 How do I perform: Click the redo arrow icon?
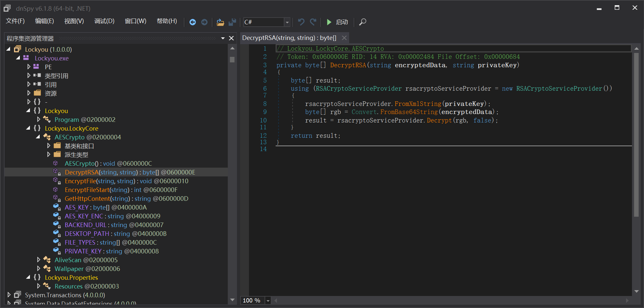pos(313,22)
